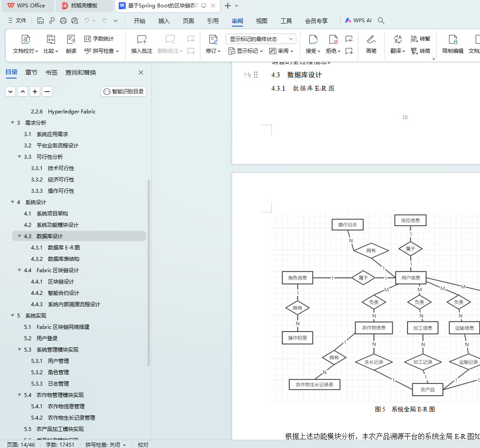Click the Undo arrow icon
This screenshot has height=448, width=480.
pyautogui.click(x=87, y=21)
